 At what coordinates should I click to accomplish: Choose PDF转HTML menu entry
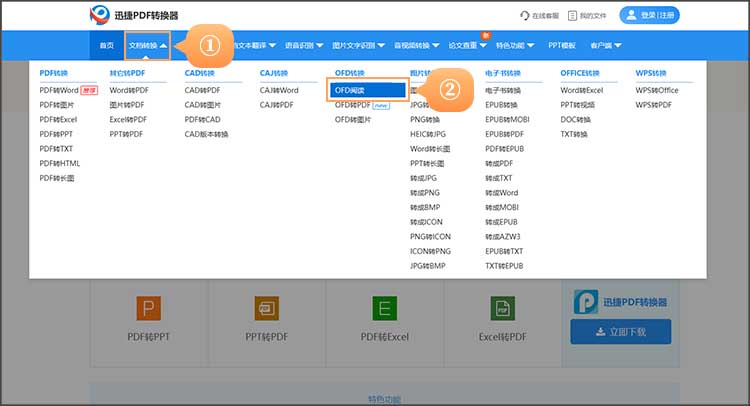click(60, 164)
